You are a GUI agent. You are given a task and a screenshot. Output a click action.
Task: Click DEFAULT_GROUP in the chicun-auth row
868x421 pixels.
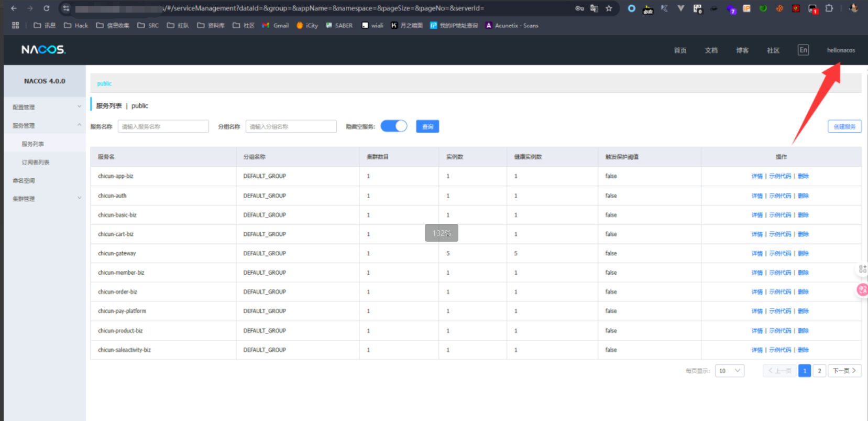pyautogui.click(x=265, y=196)
